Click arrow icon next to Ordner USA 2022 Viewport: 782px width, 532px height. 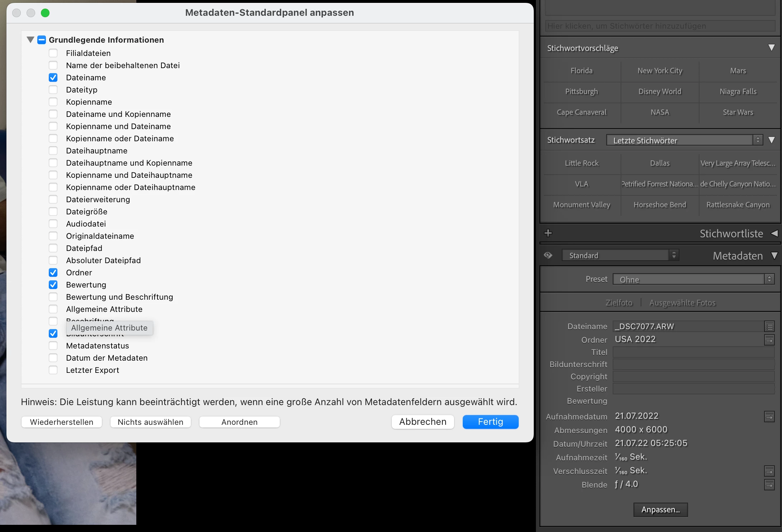pyautogui.click(x=769, y=340)
